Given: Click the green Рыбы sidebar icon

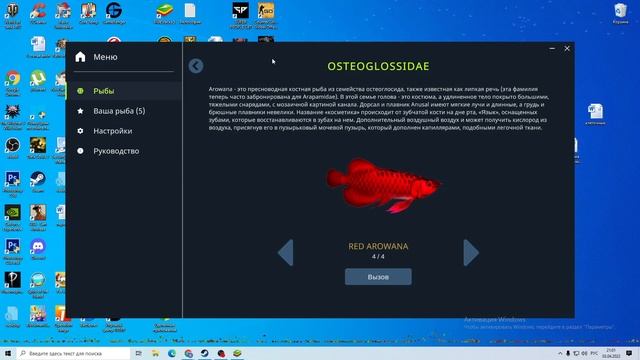Looking at the screenshot, I should tap(80, 91).
